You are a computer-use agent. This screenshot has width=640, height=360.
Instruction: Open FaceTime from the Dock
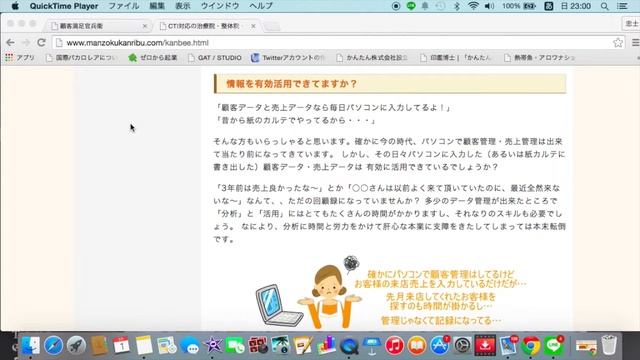click(x=235, y=346)
